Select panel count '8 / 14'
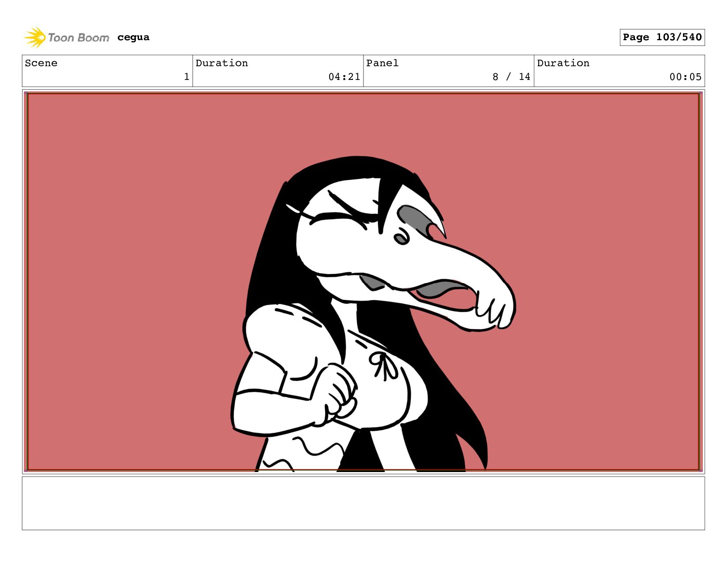Screen dimensions: 728x563 pos(511,77)
